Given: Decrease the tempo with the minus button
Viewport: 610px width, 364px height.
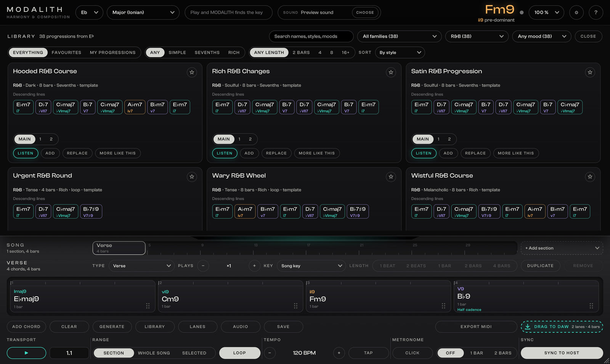Looking at the screenshot, I should click(270, 353).
